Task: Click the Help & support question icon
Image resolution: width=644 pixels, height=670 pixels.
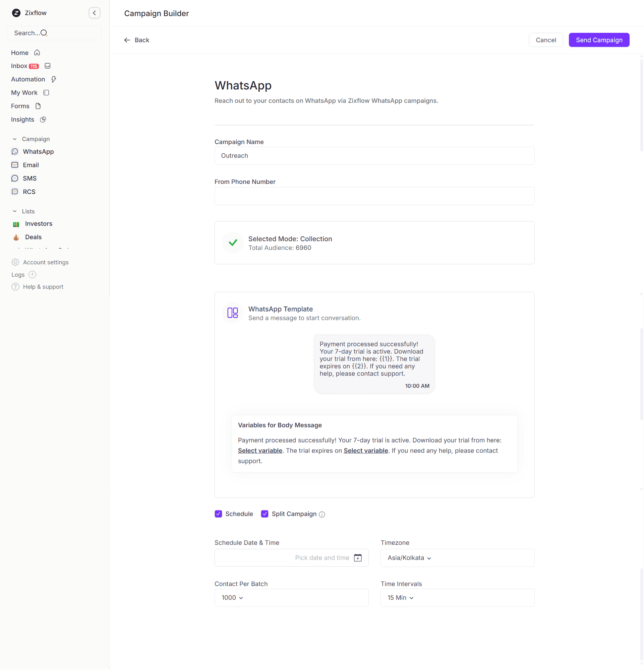Action: click(x=15, y=286)
